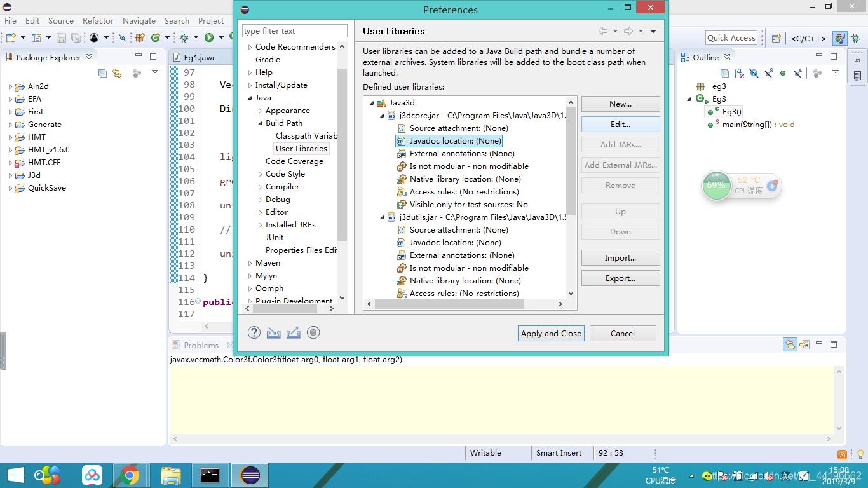Open preferences help question mark icon
This screenshot has height=488, width=868.
[254, 332]
